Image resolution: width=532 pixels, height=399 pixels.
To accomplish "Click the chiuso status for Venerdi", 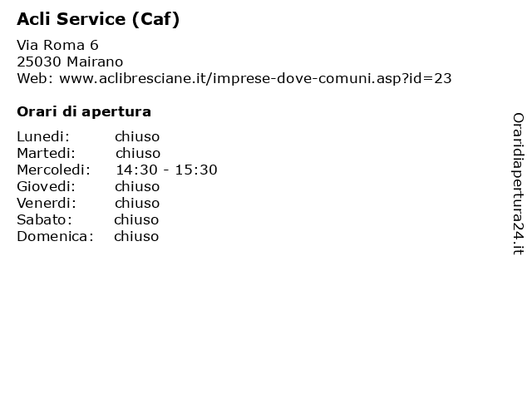I will [x=137, y=203].
